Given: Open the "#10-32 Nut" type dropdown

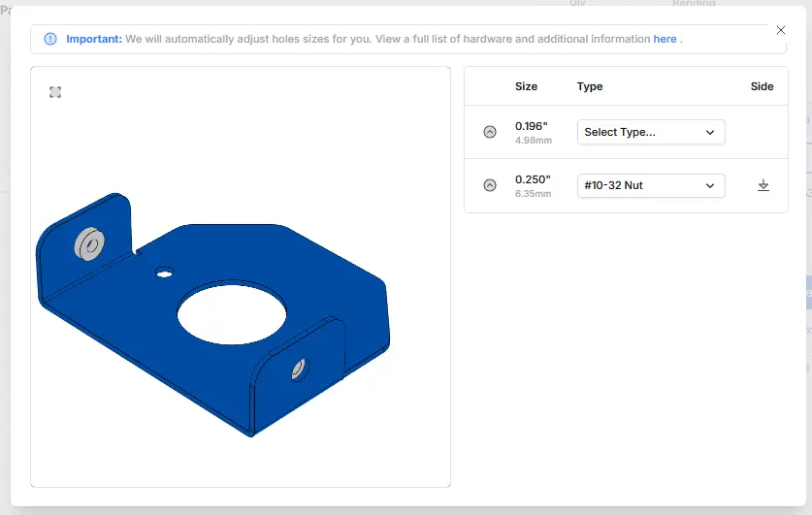Looking at the screenshot, I should pyautogui.click(x=650, y=185).
